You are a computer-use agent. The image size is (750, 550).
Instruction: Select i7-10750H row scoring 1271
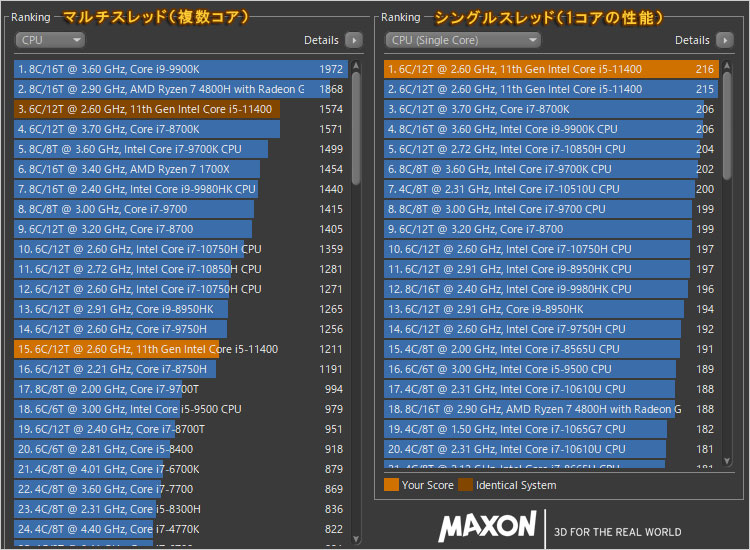point(181,289)
